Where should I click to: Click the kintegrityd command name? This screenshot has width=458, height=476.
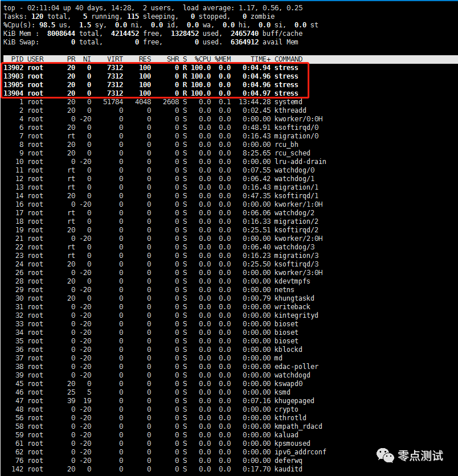[296, 315]
